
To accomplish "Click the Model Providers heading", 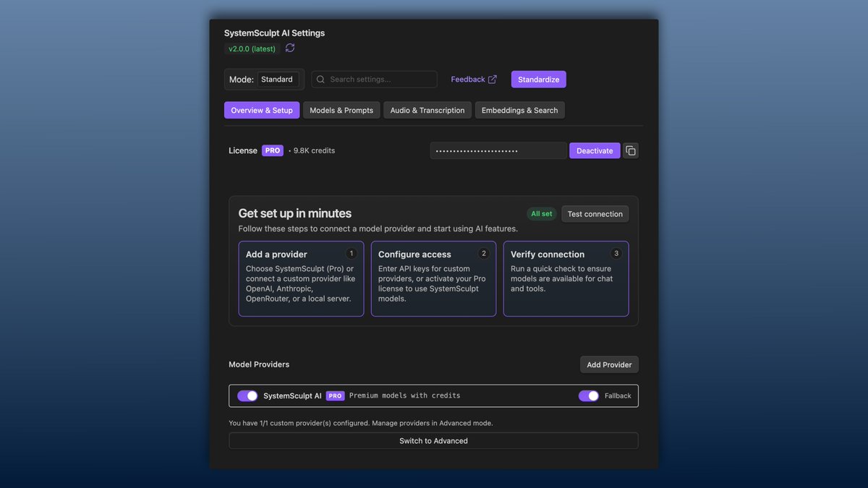I will tap(259, 364).
